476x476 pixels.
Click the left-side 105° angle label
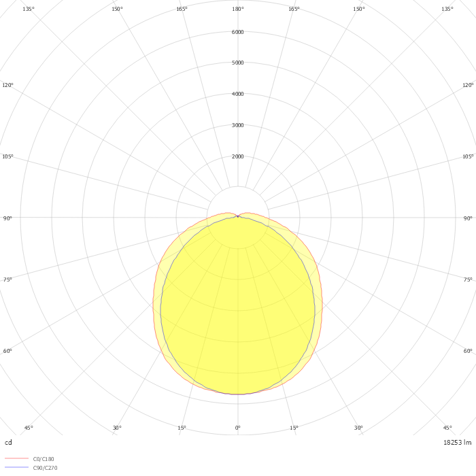[x=8, y=156]
